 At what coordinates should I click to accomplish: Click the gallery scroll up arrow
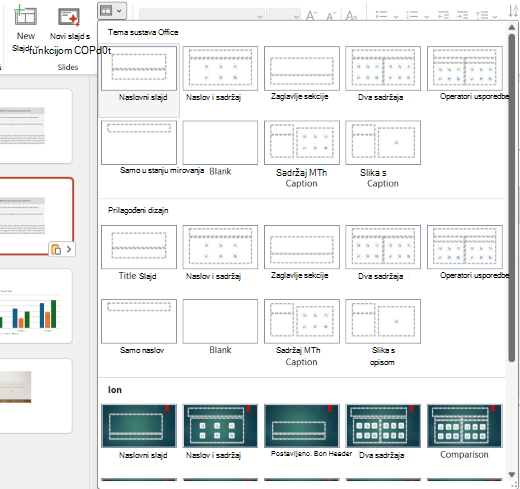512,28
